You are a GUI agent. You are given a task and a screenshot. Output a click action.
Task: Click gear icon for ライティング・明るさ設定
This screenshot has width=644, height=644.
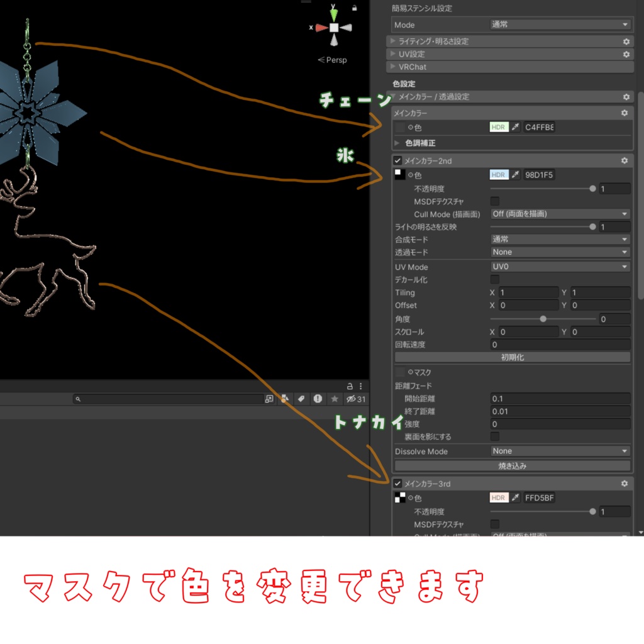626,42
